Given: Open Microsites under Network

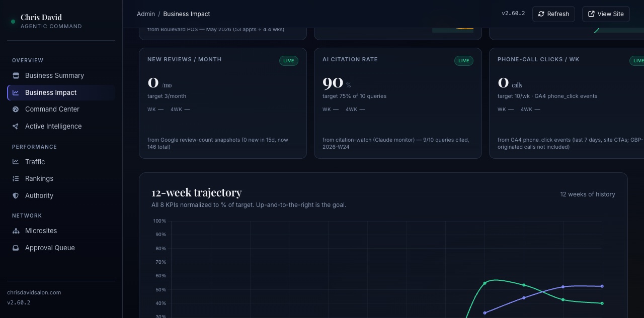Looking at the screenshot, I should [61, 231].
